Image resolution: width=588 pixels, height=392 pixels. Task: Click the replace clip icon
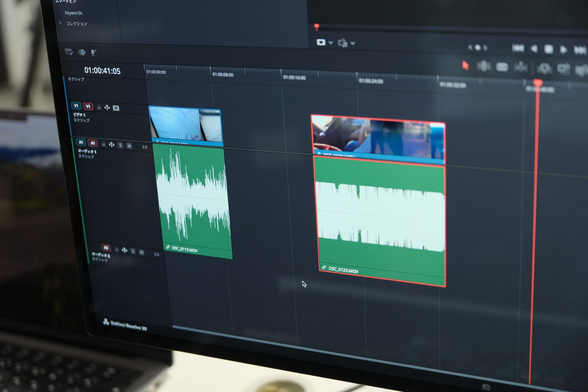[581, 70]
